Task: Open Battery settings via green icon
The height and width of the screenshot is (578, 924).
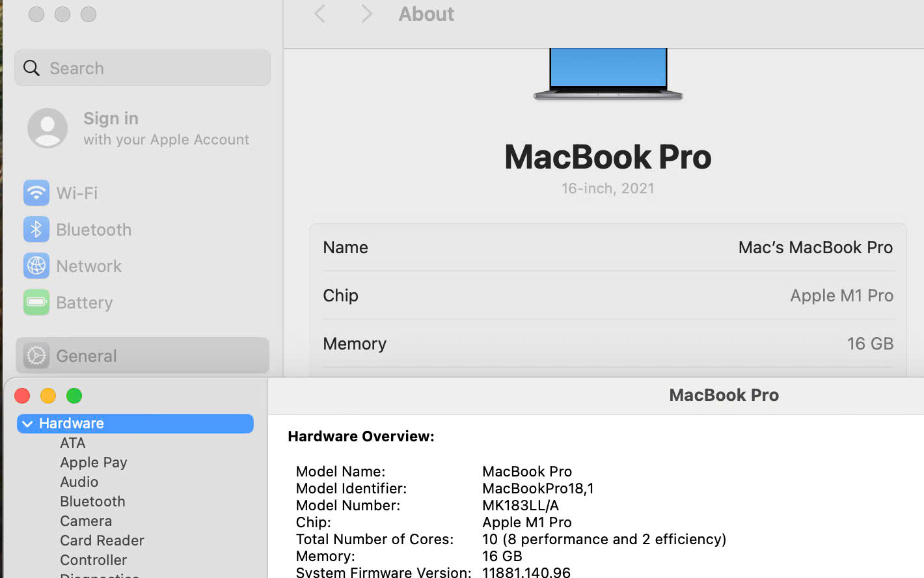Action: coord(36,302)
